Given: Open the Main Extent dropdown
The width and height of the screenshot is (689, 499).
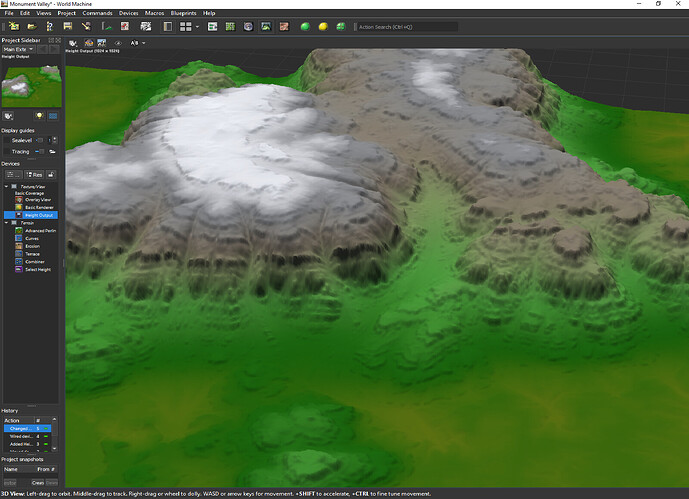Looking at the screenshot, I should pos(18,50).
